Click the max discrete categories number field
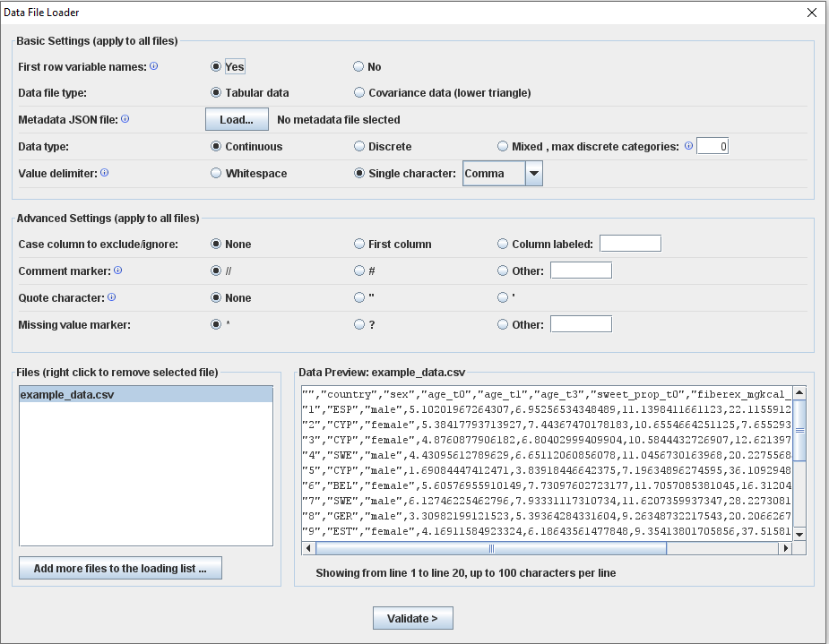This screenshot has width=829, height=644. 712,146
